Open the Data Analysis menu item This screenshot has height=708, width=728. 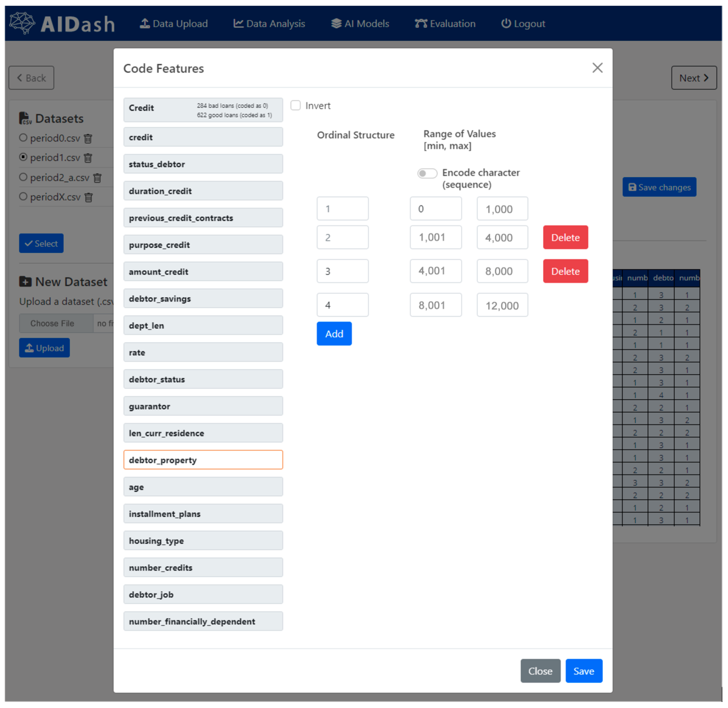coord(269,24)
